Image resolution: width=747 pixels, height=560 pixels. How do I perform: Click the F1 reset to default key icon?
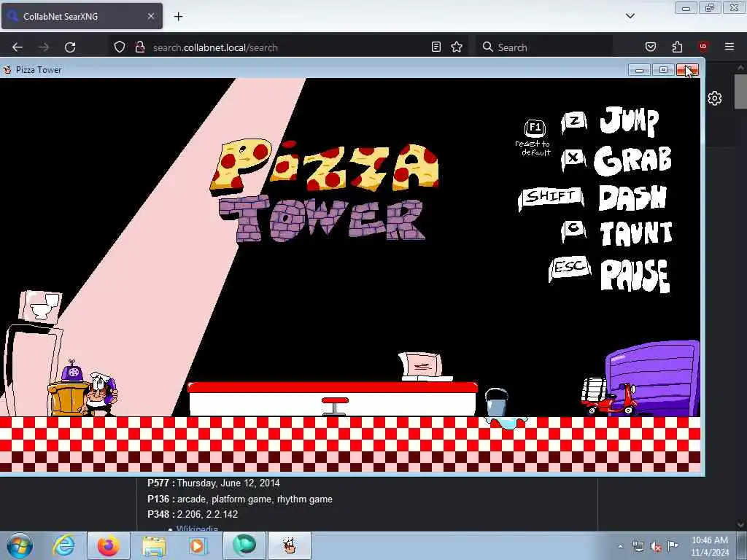point(535,128)
